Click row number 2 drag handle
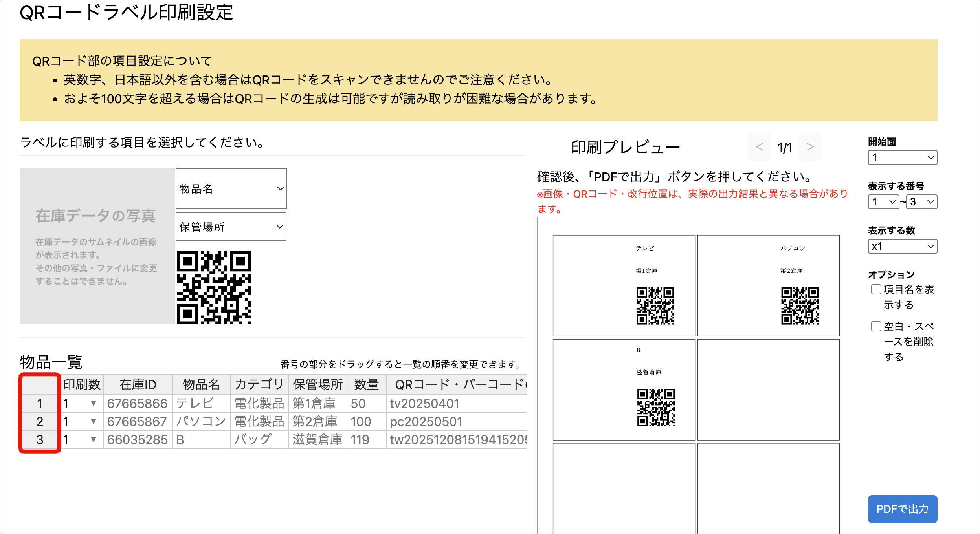The width and height of the screenshot is (980, 534). coord(40,421)
